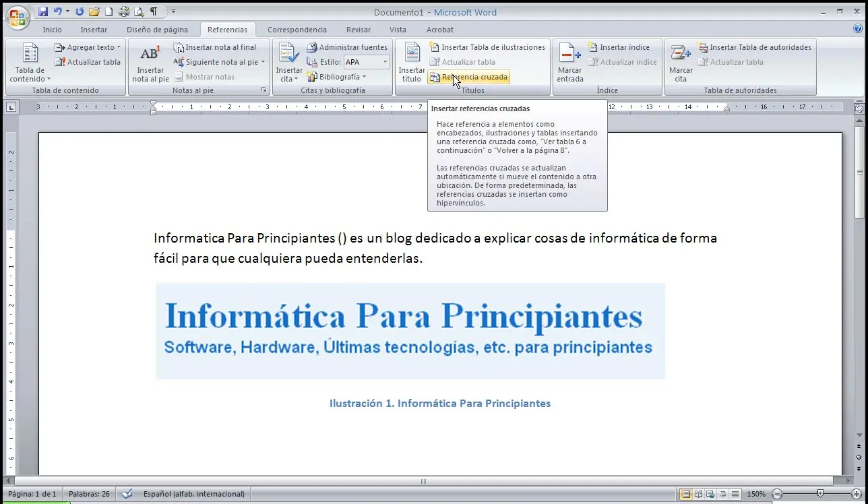Open the Office button menu
The height and width of the screenshot is (504, 868).
[17, 18]
